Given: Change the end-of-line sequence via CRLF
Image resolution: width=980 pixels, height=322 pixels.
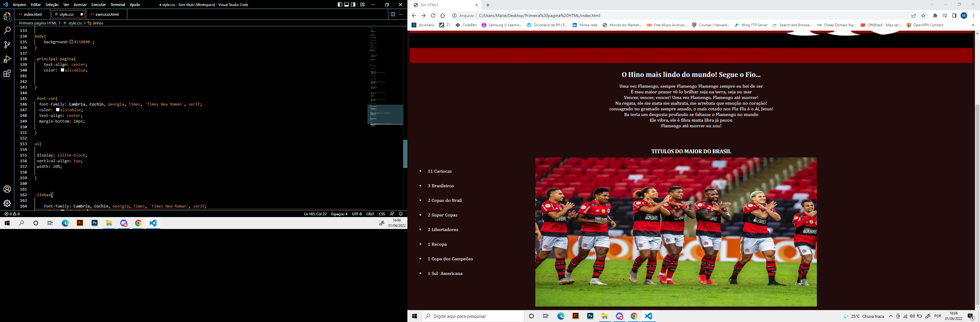Looking at the screenshot, I should pos(370,214).
